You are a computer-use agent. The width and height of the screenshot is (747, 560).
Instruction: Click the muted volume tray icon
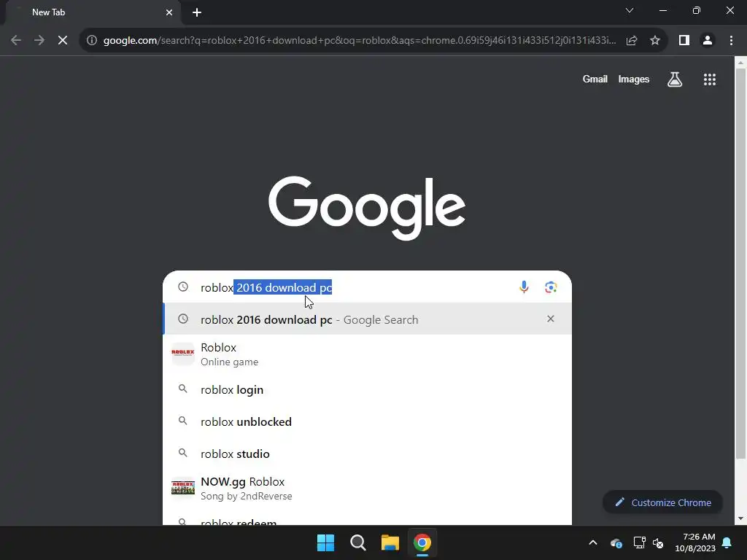[658, 542]
